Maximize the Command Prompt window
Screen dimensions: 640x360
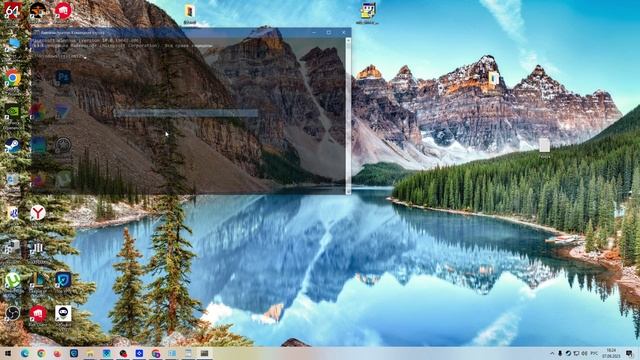[329, 33]
